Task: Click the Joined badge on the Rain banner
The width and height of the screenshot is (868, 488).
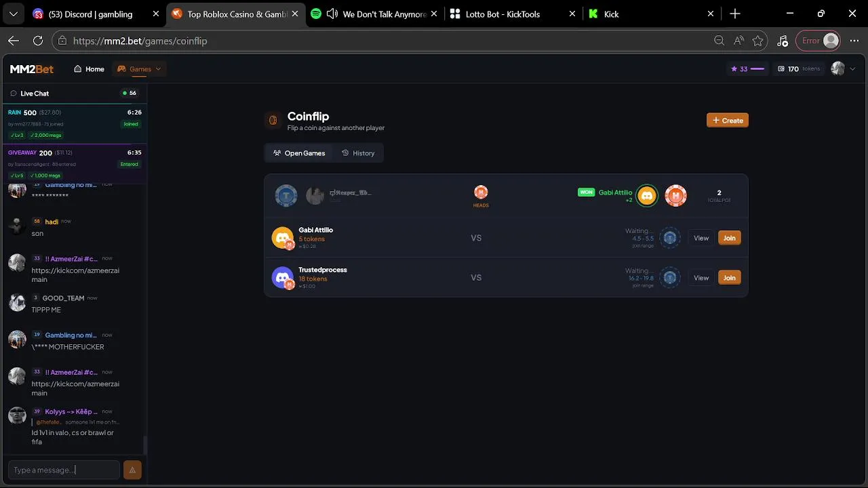Action: click(x=131, y=124)
